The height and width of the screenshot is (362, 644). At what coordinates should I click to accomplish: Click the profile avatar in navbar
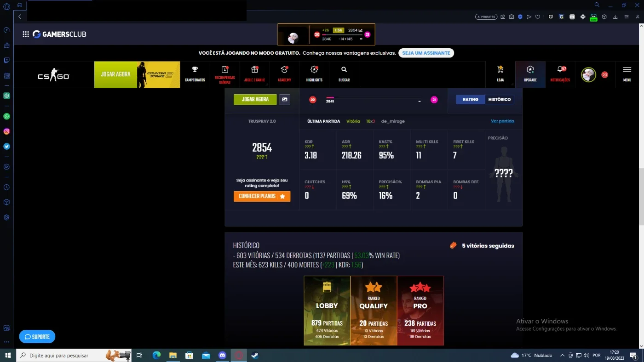[x=588, y=74]
